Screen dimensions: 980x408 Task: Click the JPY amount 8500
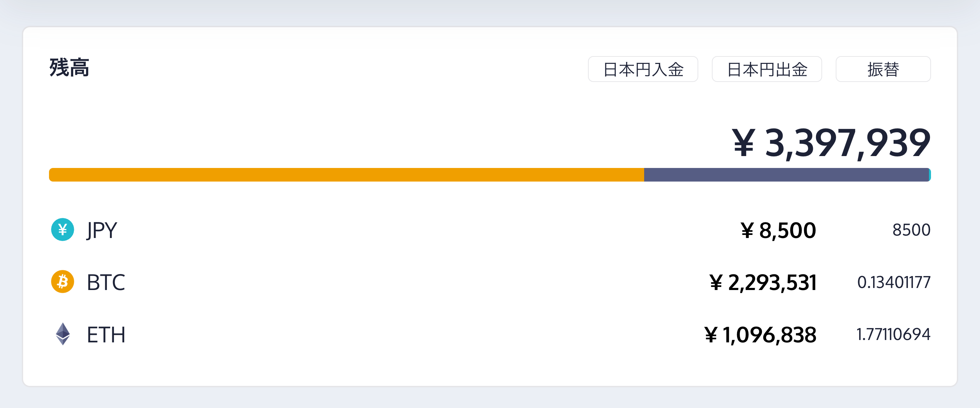[911, 230]
